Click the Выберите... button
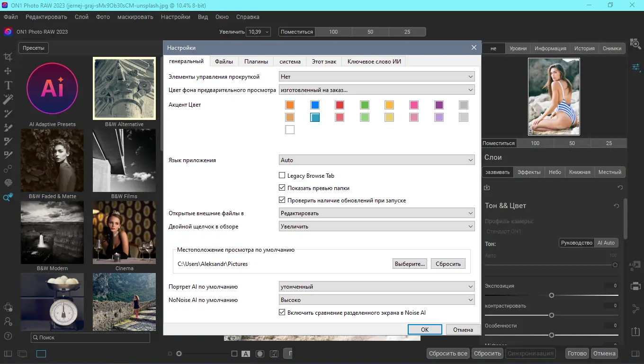Image resolution: width=644 pixels, height=364 pixels. [410, 264]
